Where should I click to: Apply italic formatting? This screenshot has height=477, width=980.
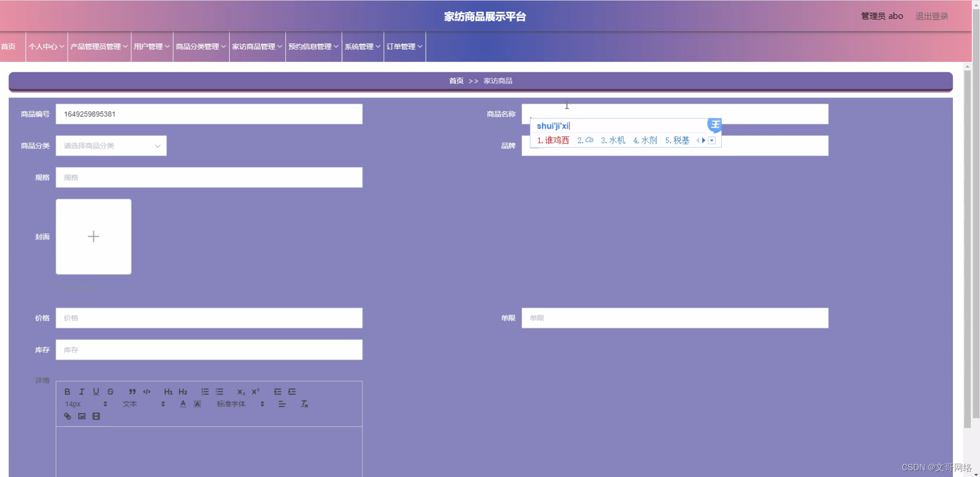(x=81, y=392)
